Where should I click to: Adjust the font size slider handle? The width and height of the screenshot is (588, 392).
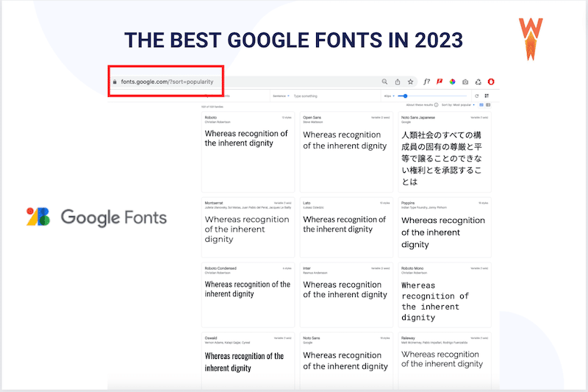coord(406,96)
